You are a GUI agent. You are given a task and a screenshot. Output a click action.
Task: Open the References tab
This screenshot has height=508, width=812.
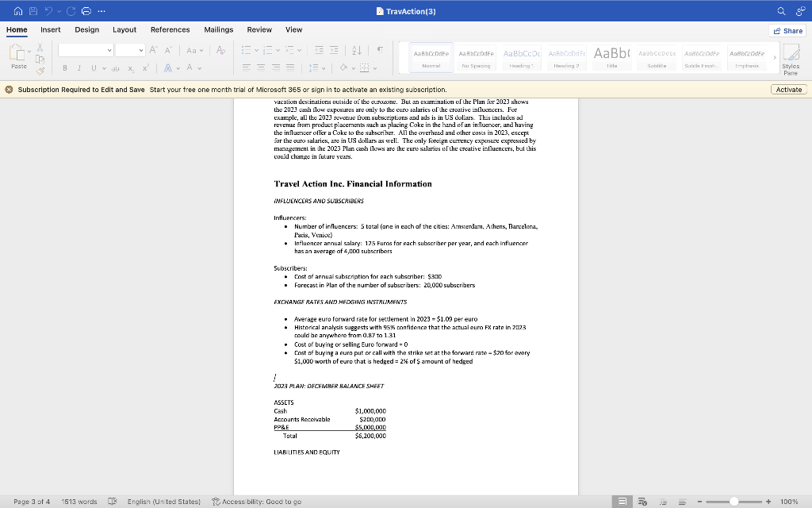click(170, 29)
